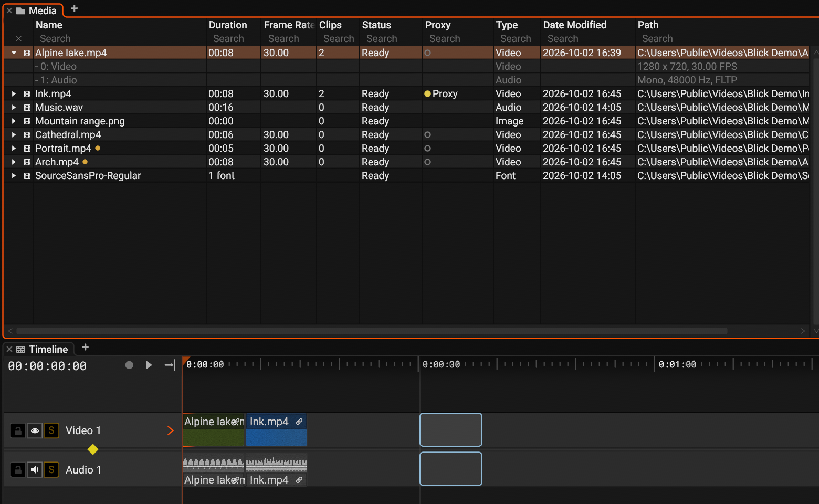Expand the Cathedral.mp4 media row
819x504 pixels.
pos(14,134)
